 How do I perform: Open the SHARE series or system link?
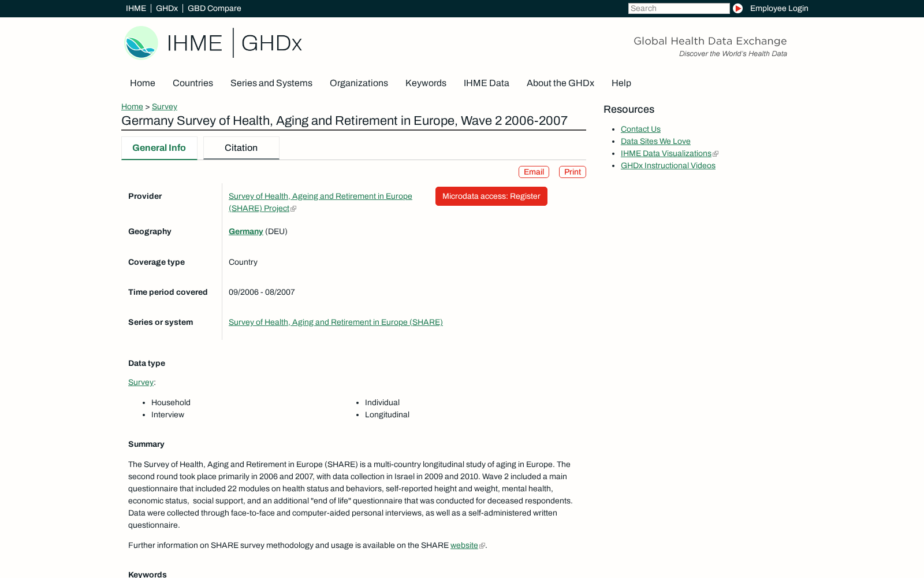pyautogui.click(x=336, y=322)
